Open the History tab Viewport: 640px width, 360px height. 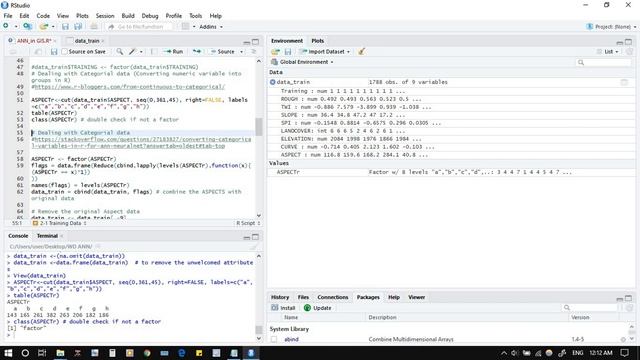[x=280, y=297]
